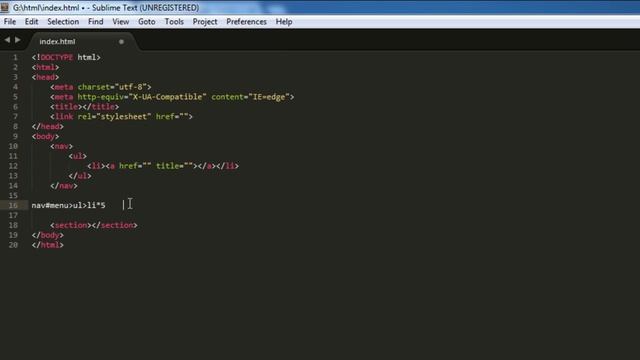Click the opening ul tag

tap(78, 156)
